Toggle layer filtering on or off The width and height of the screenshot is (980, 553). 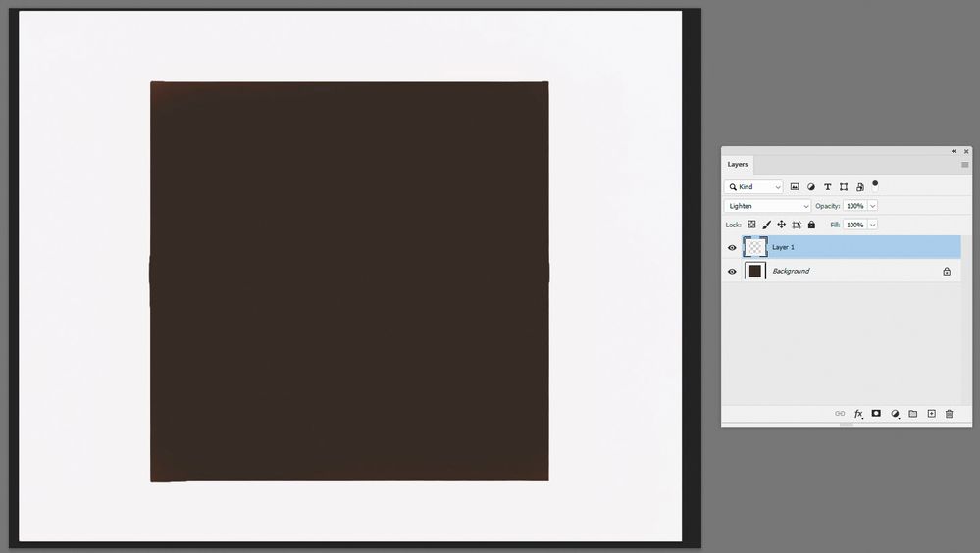[875, 185]
